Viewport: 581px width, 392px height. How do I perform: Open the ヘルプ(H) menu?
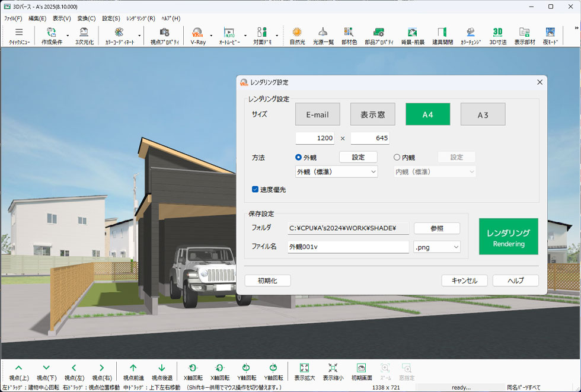(x=171, y=18)
